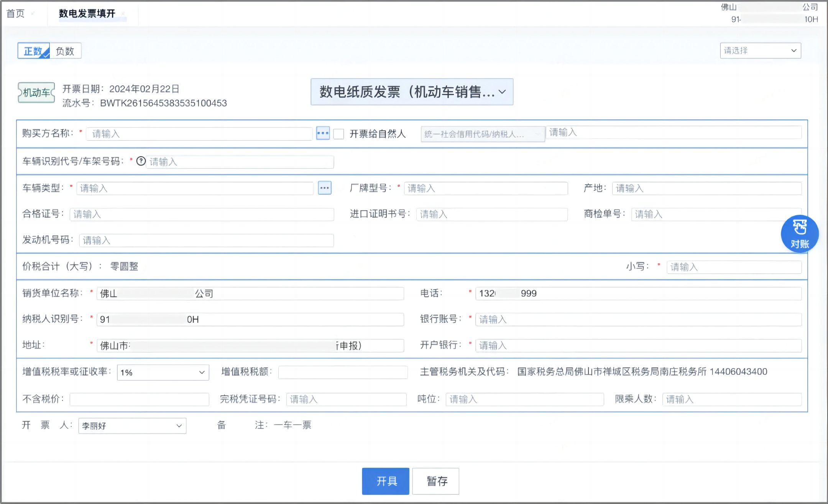Image resolution: width=828 pixels, height=504 pixels.
Task: Focus the 购买方名称 input field
Action: coord(199,134)
